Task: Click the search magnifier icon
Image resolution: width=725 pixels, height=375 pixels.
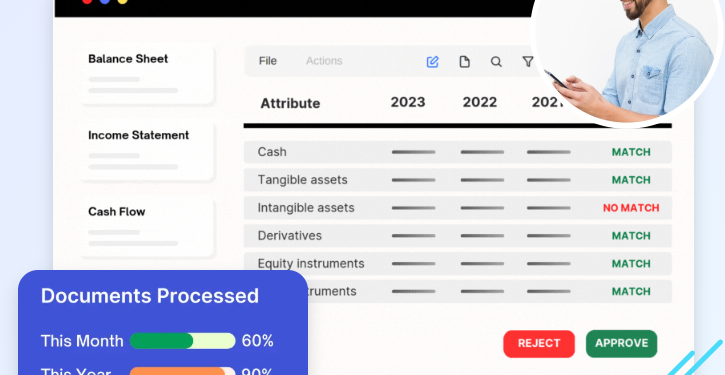Action: 496,61
